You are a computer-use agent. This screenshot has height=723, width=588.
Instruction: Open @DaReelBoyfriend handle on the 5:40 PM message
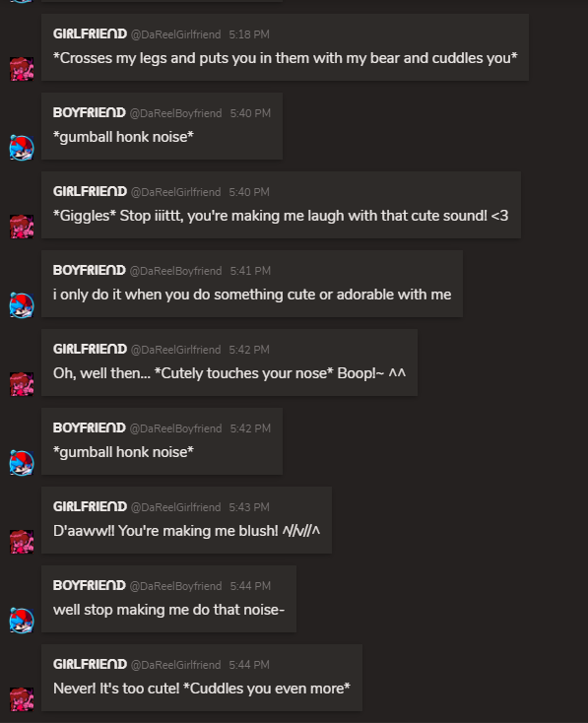click(x=175, y=113)
